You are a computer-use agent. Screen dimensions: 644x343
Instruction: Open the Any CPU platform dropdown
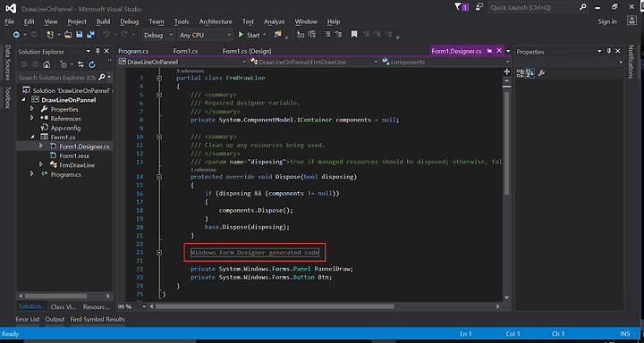206,36
